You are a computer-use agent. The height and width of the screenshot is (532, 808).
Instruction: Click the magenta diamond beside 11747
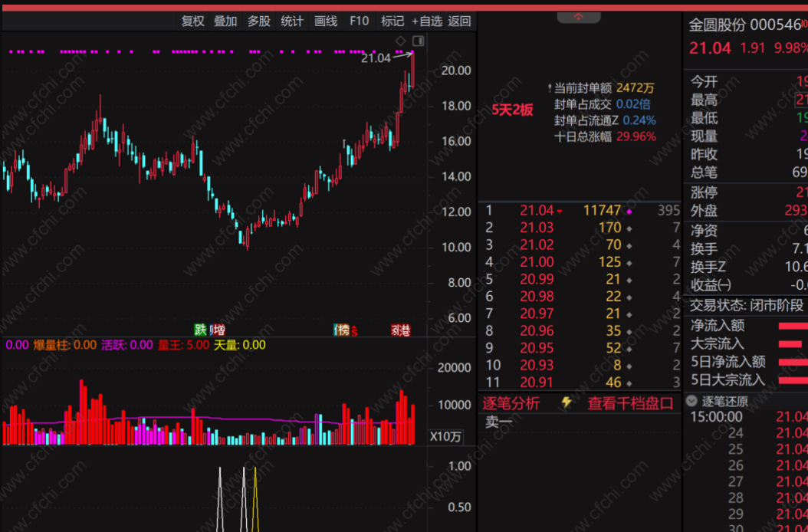pos(629,211)
